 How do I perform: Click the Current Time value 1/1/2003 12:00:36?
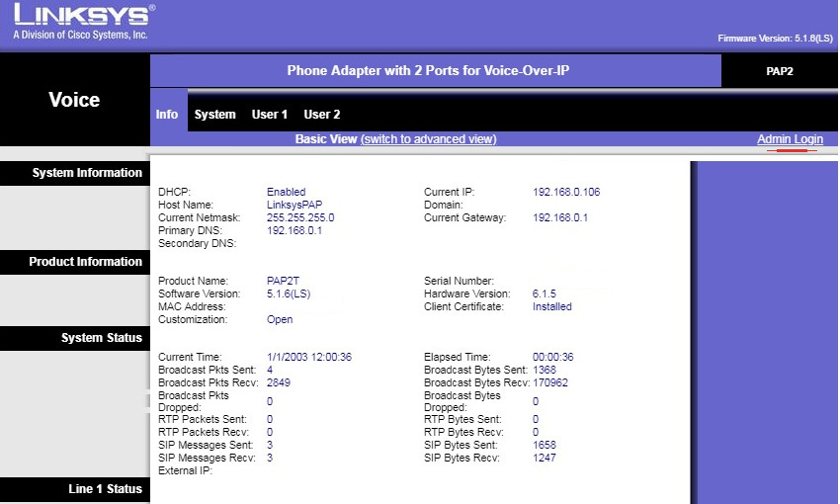tap(309, 357)
